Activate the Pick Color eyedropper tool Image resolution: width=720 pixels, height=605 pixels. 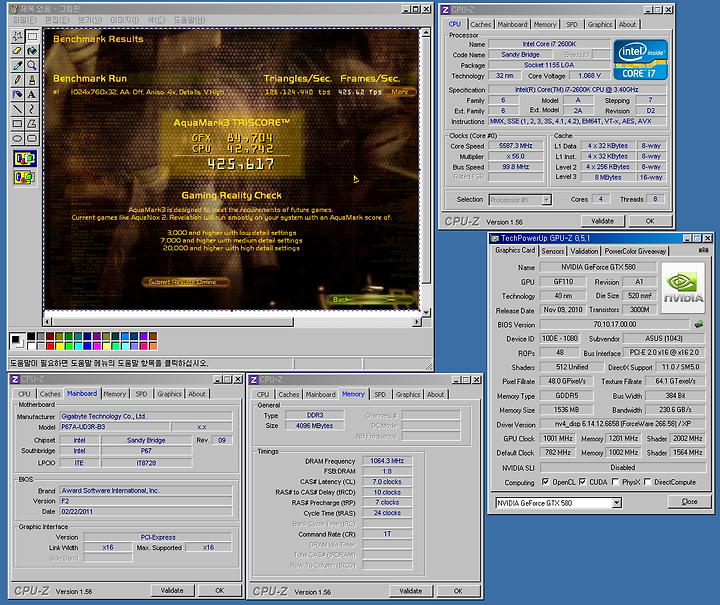(17, 65)
